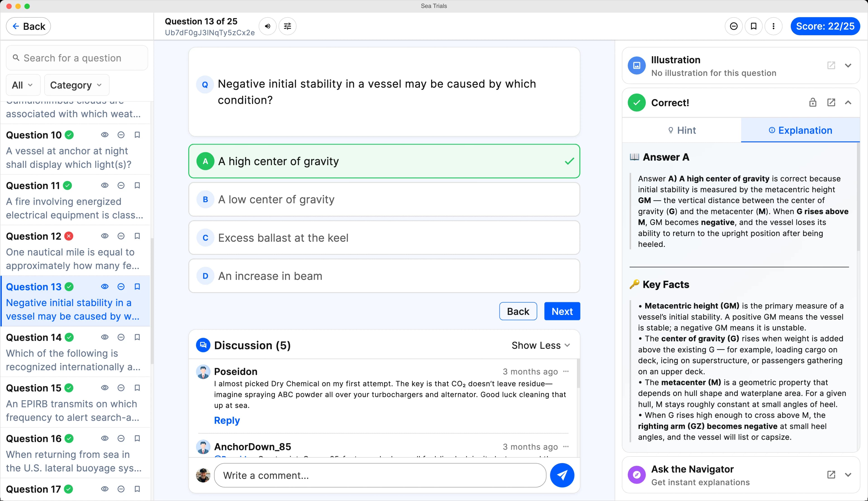
Task: Open Question 15 about EPIRB frequency
Action: pyautogui.click(x=75, y=402)
